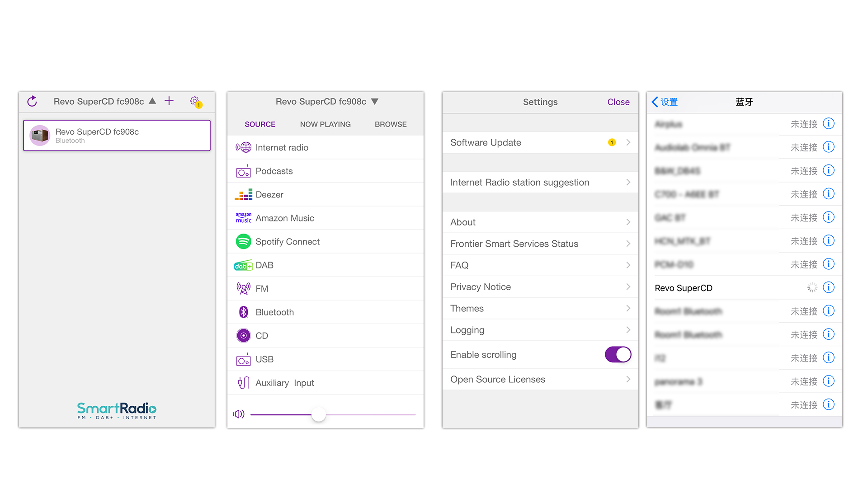Tap the Privacy Notice label

481,287
